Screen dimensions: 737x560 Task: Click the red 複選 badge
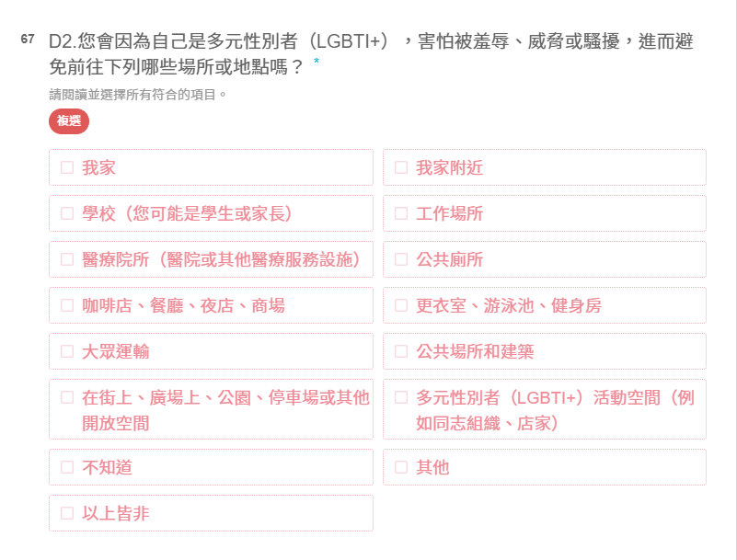point(69,121)
